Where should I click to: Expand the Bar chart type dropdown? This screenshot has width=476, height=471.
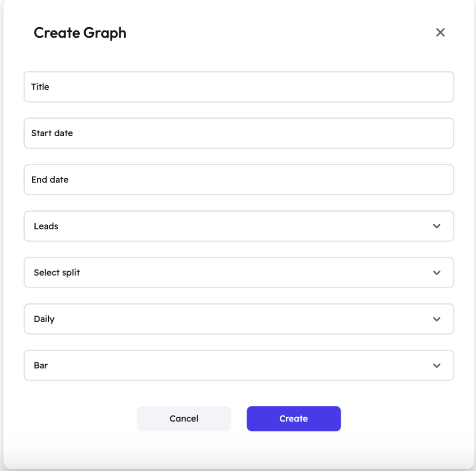pyautogui.click(x=238, y=366)
